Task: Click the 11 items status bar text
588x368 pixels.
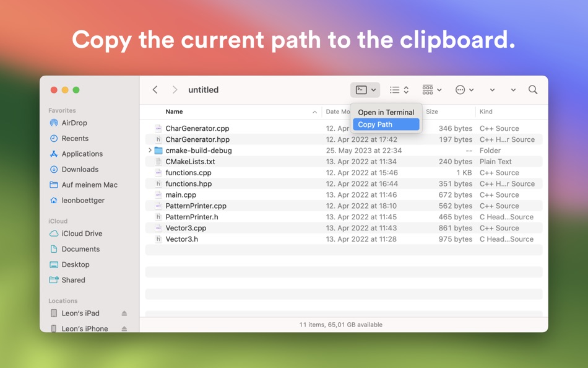Action: [x=340, y=325]
